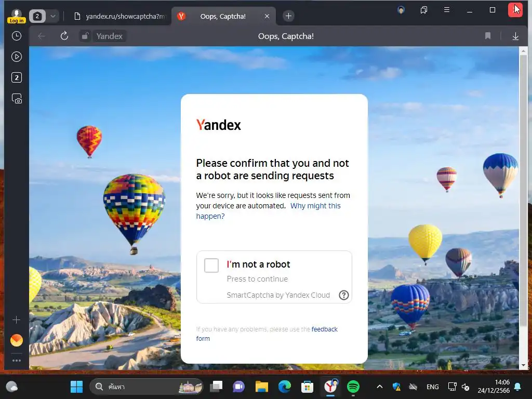Close the Oops, Captcha! tab
This screenshot has height=399, width=532.
(267, 16)
